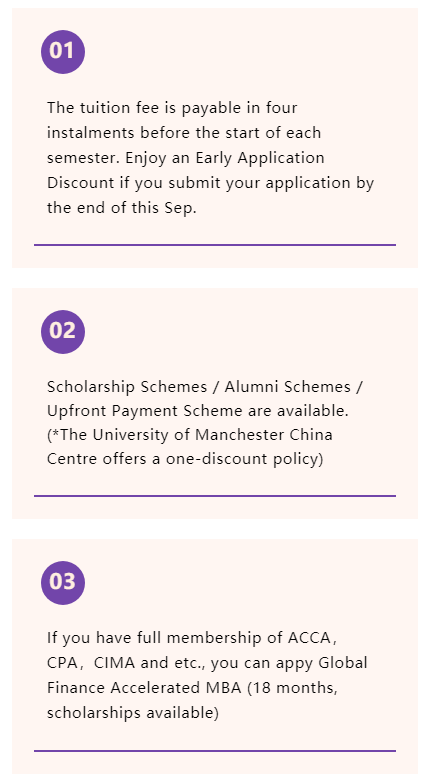Click the line 'instalments before the start of each'
The width and height of the screenshot is (432, 779).
click(184, 133)
